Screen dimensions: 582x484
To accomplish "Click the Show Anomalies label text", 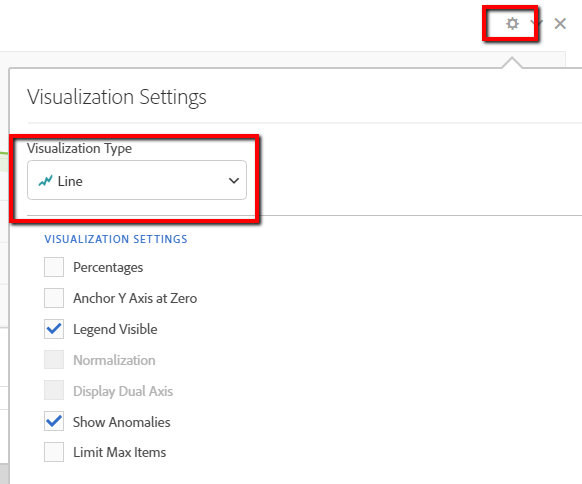I will (x=122, y=422).
